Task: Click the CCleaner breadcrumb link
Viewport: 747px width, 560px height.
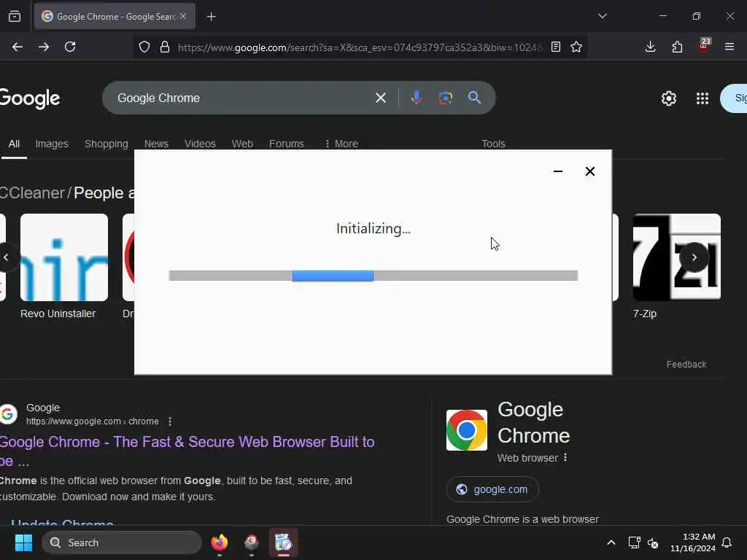Action: 32,192
